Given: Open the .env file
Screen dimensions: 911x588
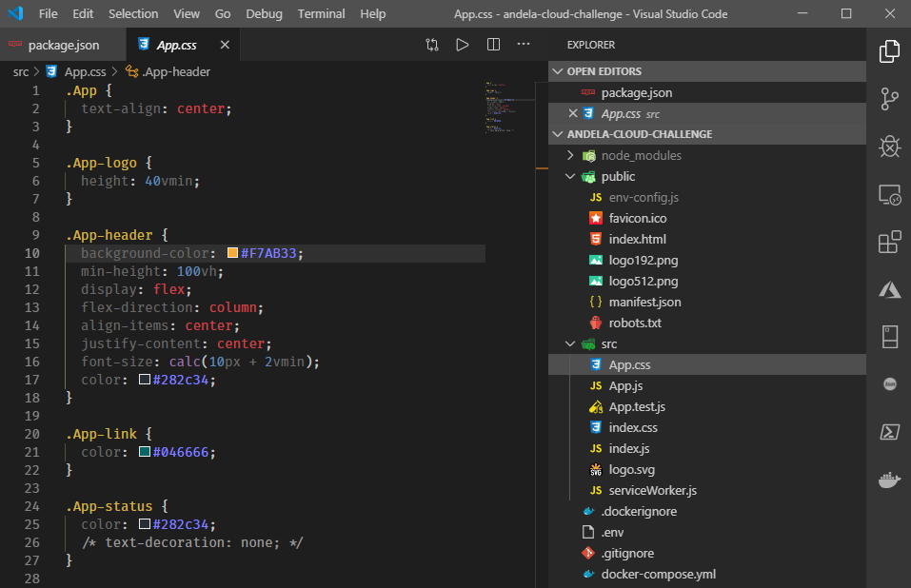Looking at the screenshot, I should point(707,532).
